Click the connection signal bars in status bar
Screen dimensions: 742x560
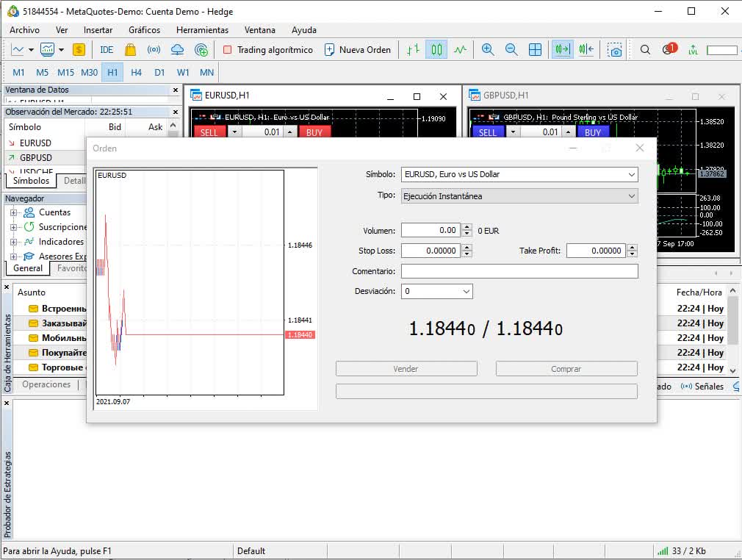click(663, 550)
